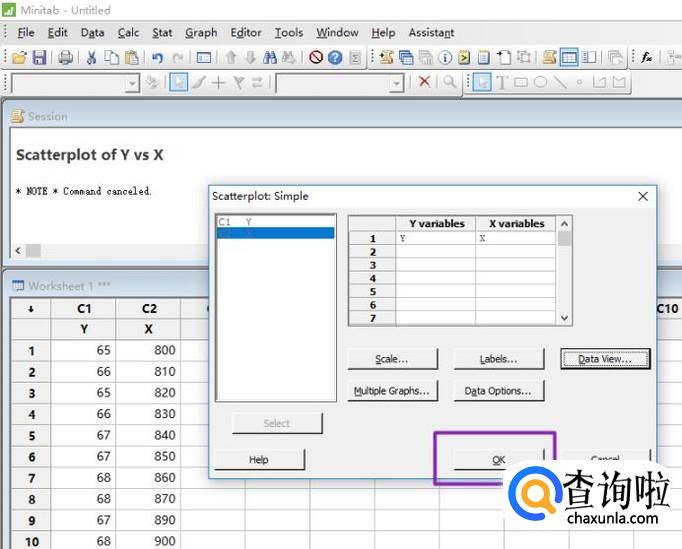The height and width of the screenshot is (549, 682).
Task: Click the Scale... button
Action: pos(392,359)
